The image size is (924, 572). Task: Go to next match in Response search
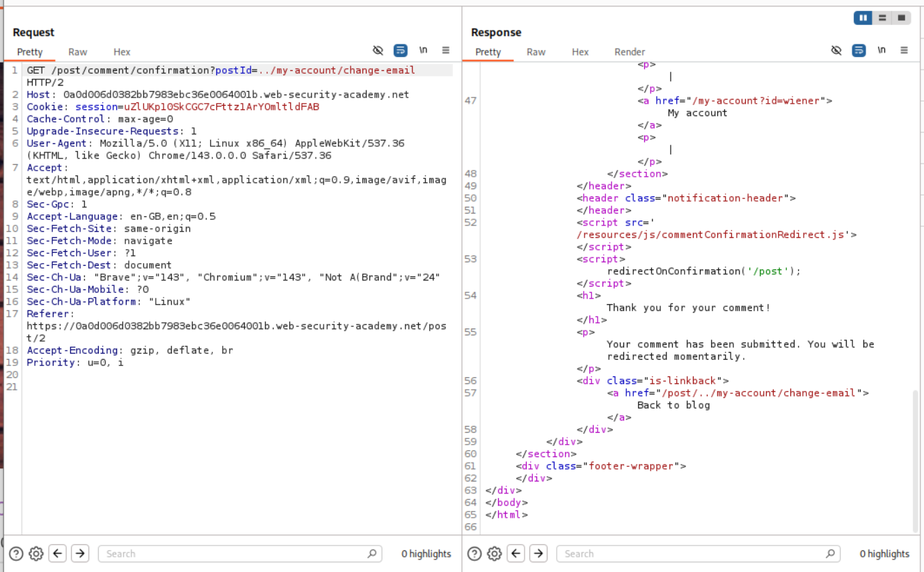[539, 554]
